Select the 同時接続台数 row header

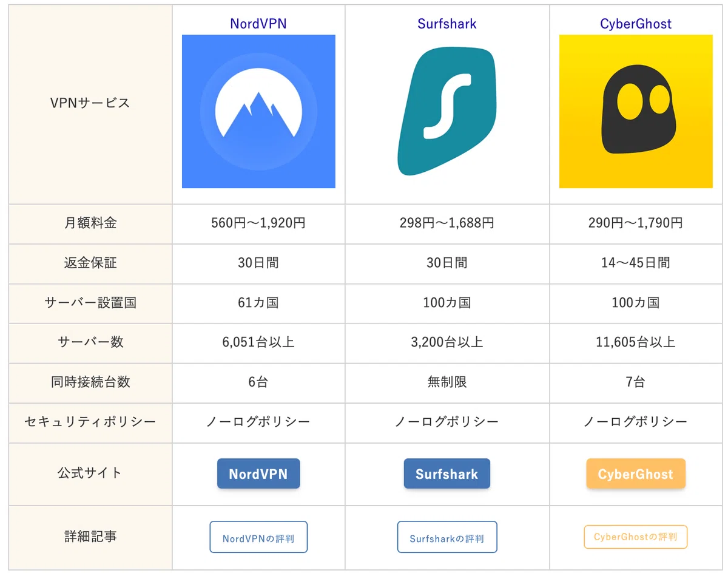(x=90, y=383)
